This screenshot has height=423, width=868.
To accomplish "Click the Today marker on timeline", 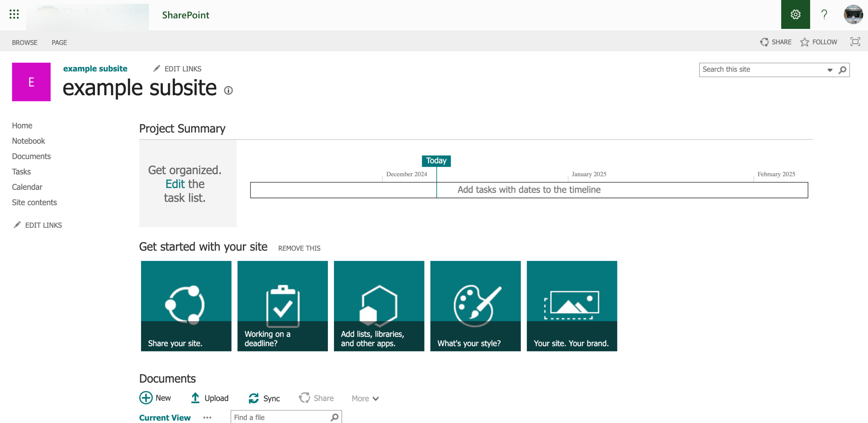I will click(436, 161).
